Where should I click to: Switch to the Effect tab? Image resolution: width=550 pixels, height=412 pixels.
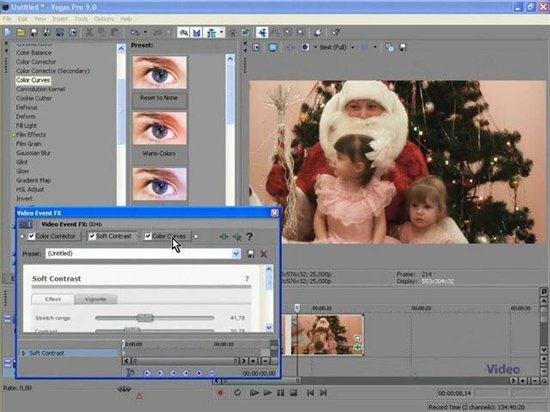click(x=53, y=299)
